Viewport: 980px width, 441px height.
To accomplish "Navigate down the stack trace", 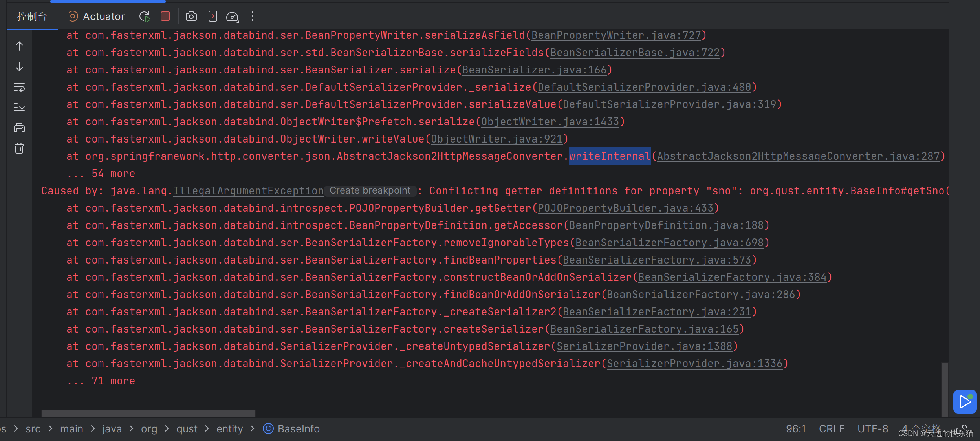I will (x=19, y=67).
